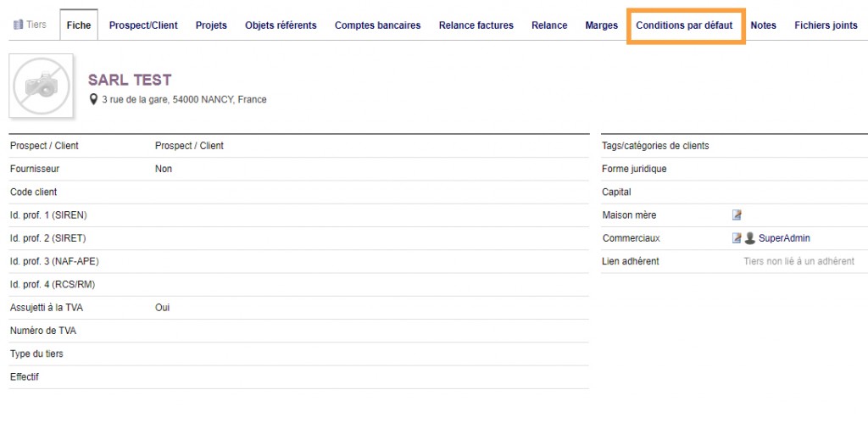This screenshot has width=868, height=440.
Task: Open the Comptes bancaires tab
Action: (x=377, y=25)
